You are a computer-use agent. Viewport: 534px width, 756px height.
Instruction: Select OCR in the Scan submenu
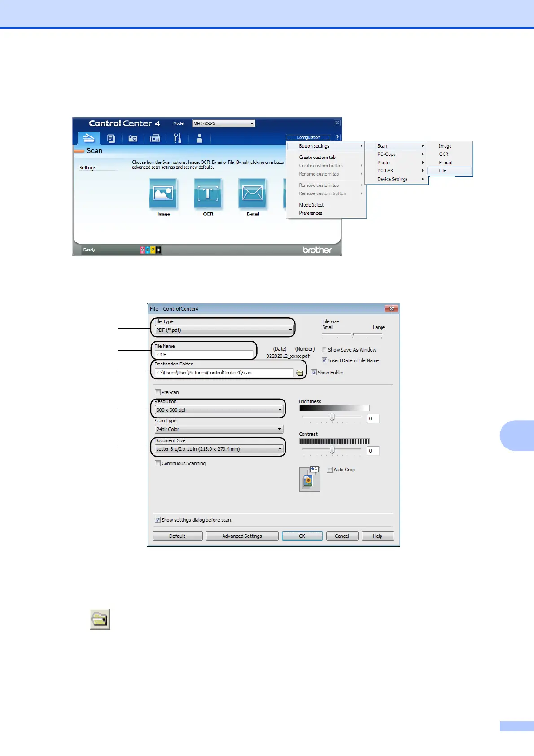449,154
